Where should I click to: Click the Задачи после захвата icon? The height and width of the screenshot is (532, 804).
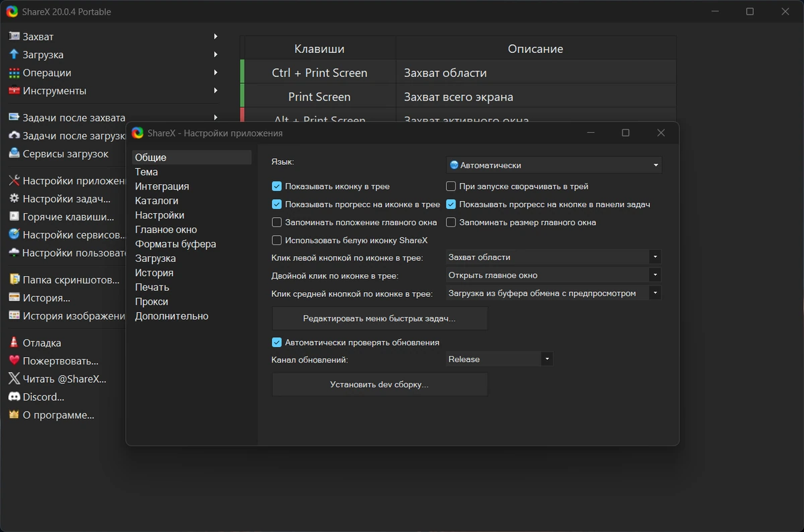[x=14, y=117]
